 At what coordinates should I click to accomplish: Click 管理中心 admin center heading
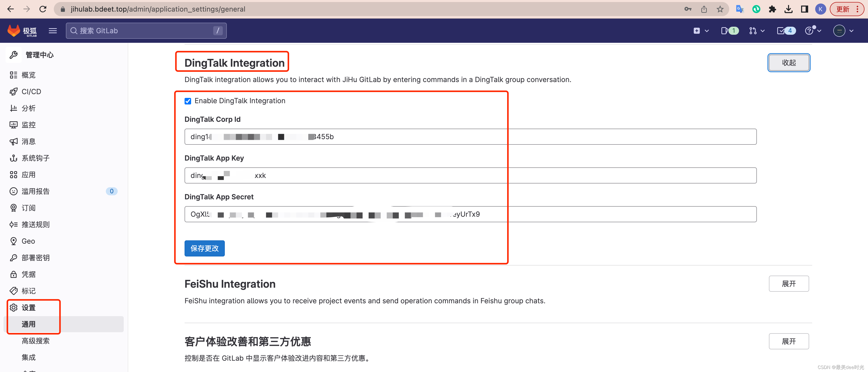pyautogui.click(x=39, y=55)
